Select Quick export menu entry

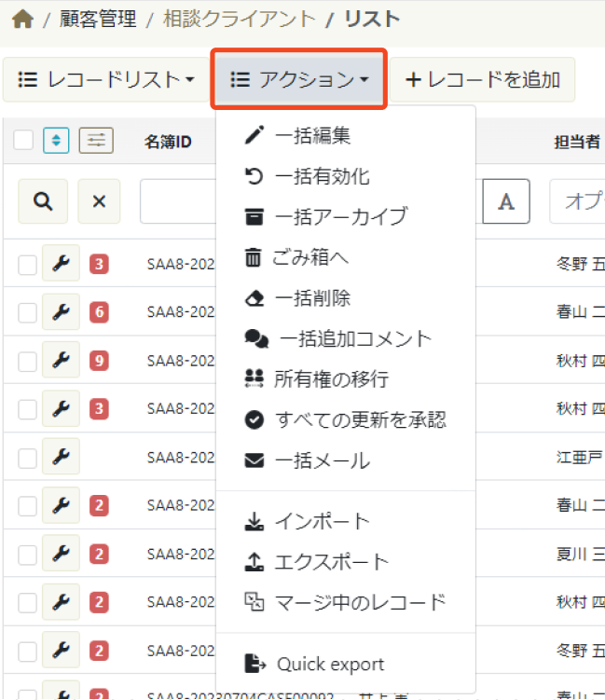330,665
